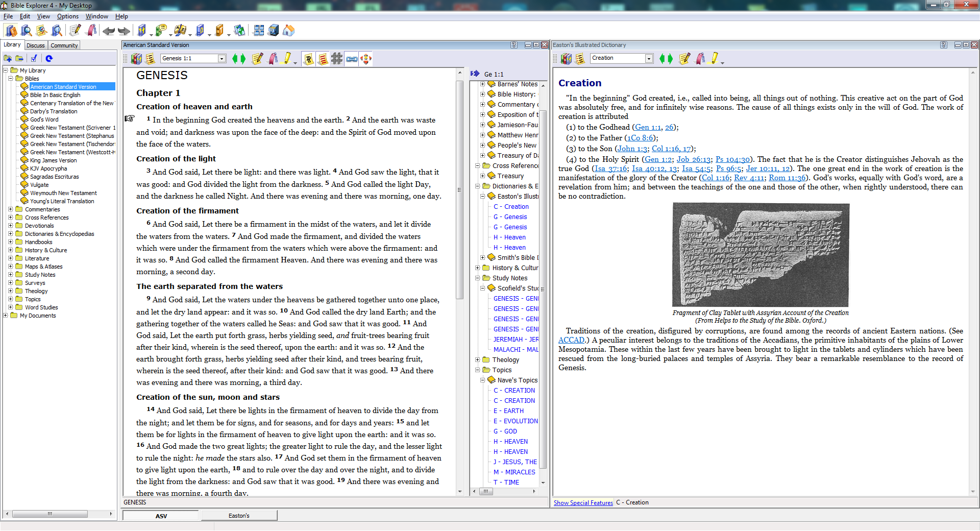Expand the Dictionaries & Encyclopedias folder
The image size is (980, 531).
pyautogui.click(x=10, y=233)
